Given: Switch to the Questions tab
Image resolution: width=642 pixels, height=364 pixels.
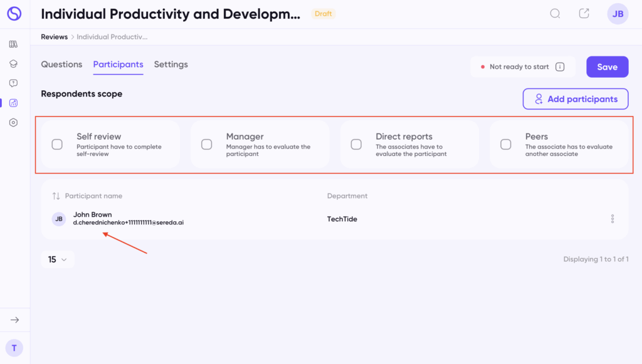Looking at the screenshot, I should [x=61, y=65].
